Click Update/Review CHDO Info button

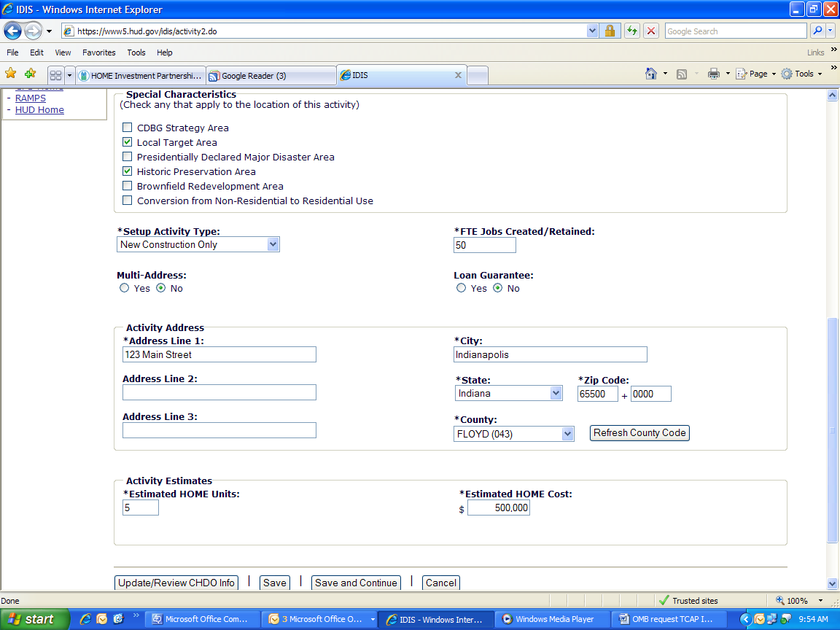click(x=176, y=583)
